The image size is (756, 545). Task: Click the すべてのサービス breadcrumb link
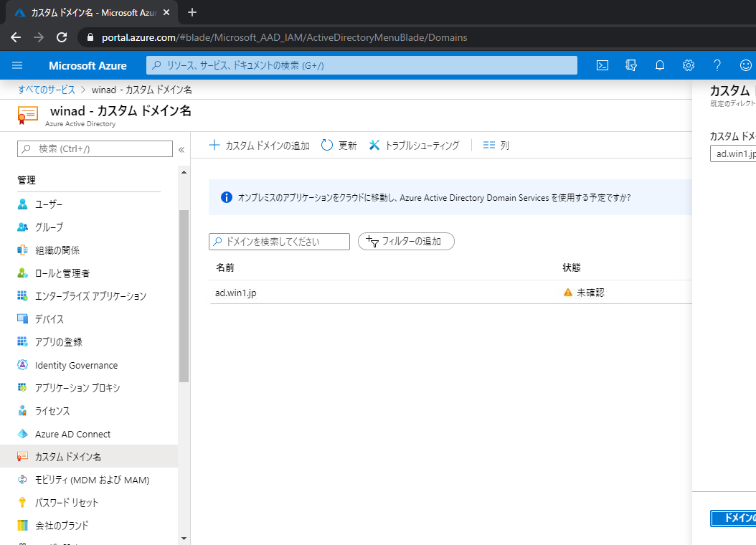[47, 90]
